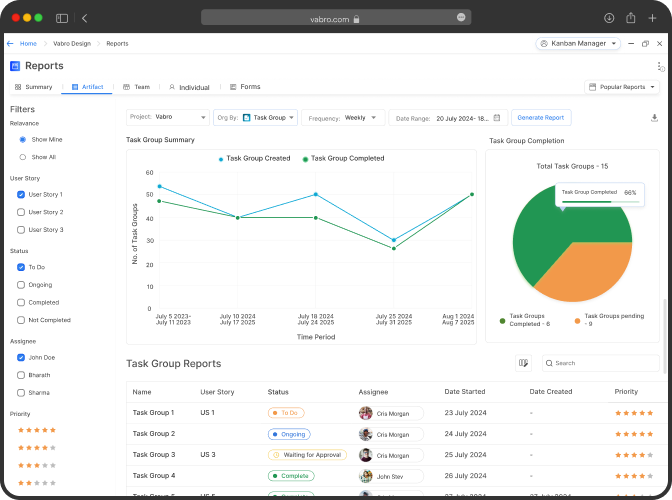The width and height of the screenshot is (672, 500).
Task: Check the User Story 2 checkbox
Action: (22, 212)
